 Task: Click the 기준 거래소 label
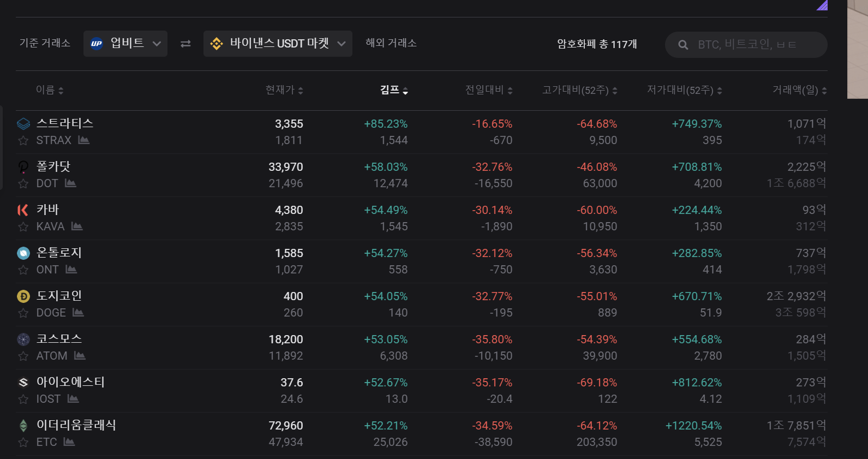point(45,43)
